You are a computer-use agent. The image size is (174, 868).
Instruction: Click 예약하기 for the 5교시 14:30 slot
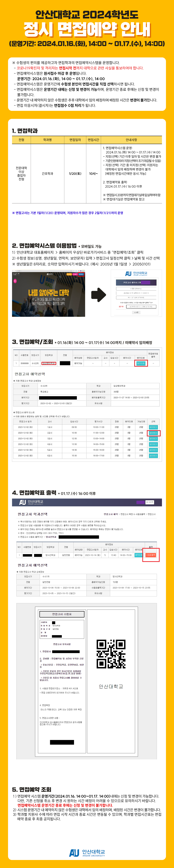pyautogui.click(x=153, y=450)
